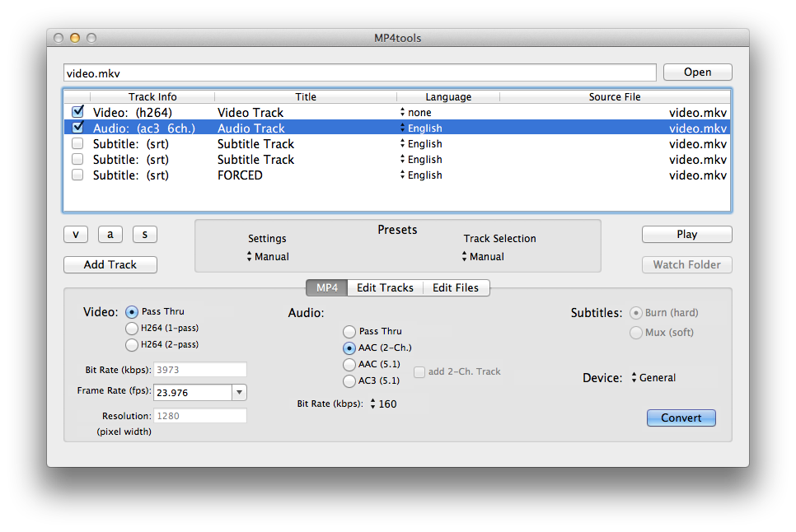
Task: Switch to the Edit Tracks tab
Action: point(385,287)
